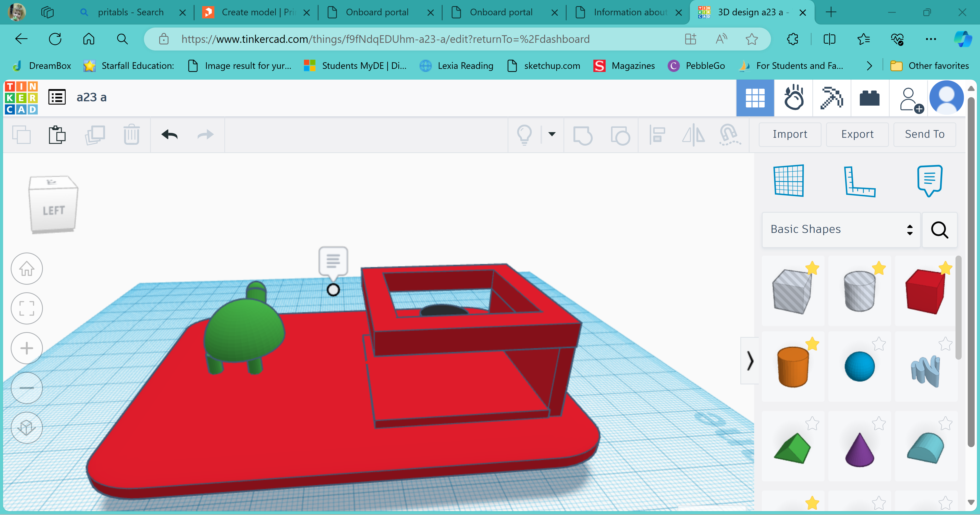Click the Delete trash icon

132,135
